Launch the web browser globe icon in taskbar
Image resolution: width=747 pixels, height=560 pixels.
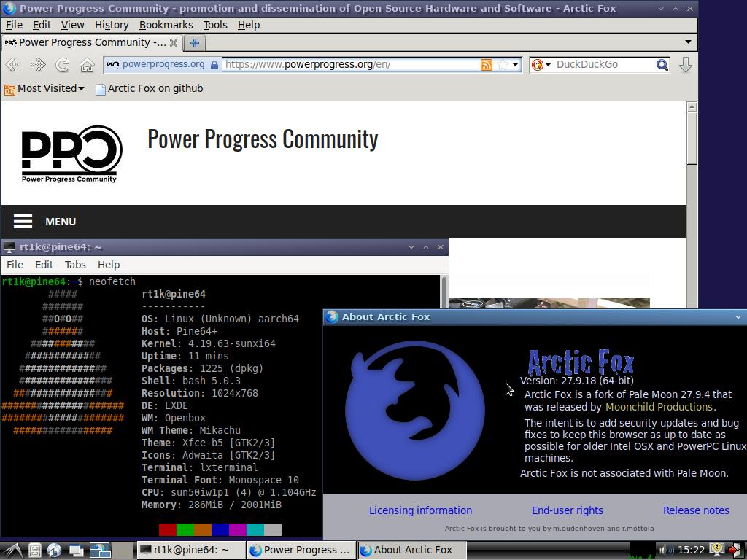[x=54, y=551]
